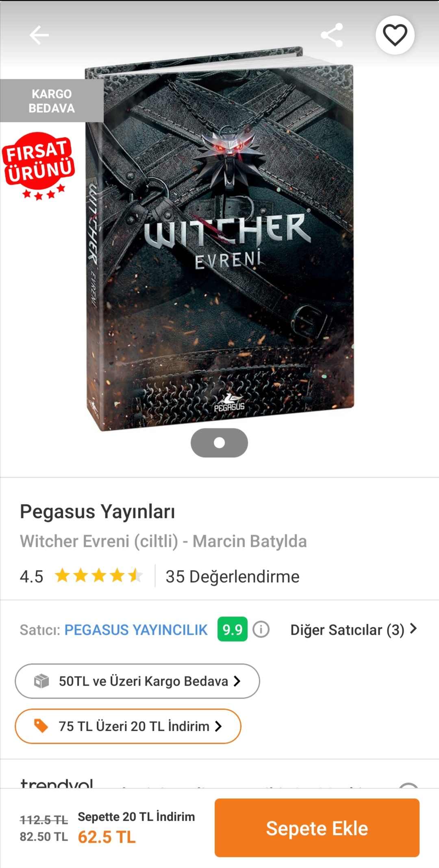View the 35 Değerlendirme reviews

[x=233, y=577]
